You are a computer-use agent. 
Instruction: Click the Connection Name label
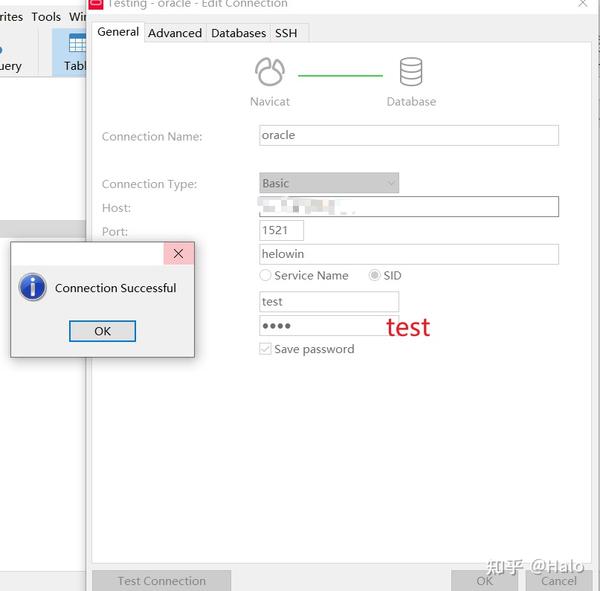152,137
